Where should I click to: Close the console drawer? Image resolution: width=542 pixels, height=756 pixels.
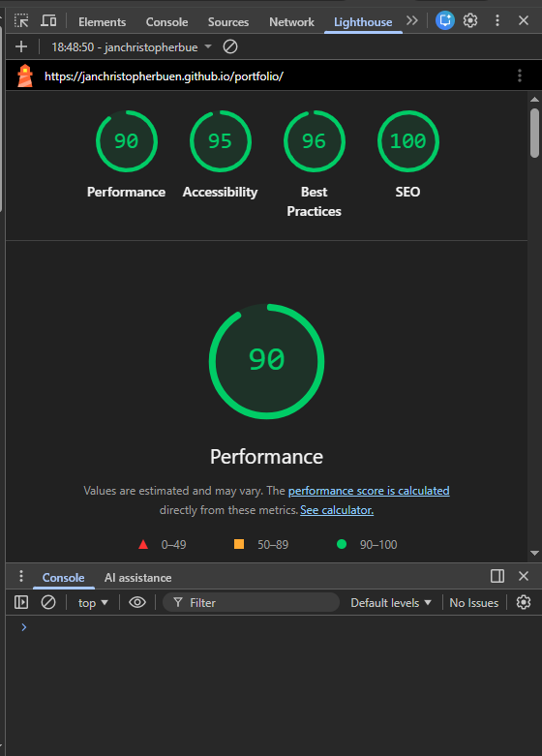[x=524, y=576]
